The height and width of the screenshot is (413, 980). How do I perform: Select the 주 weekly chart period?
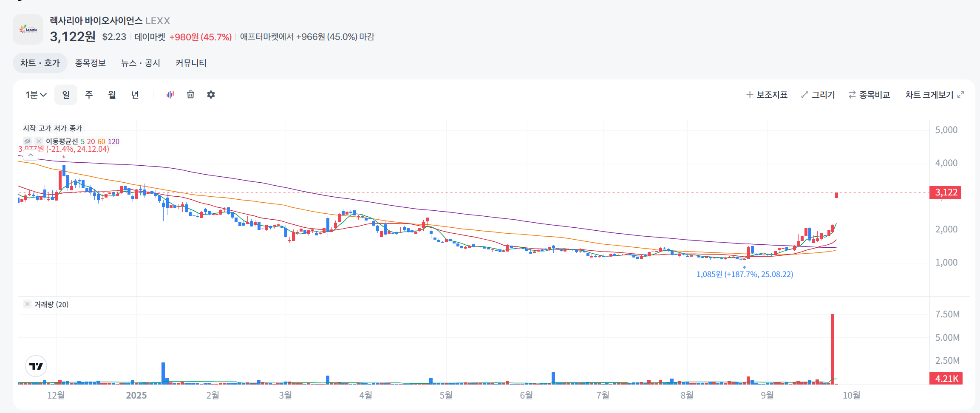89,95
